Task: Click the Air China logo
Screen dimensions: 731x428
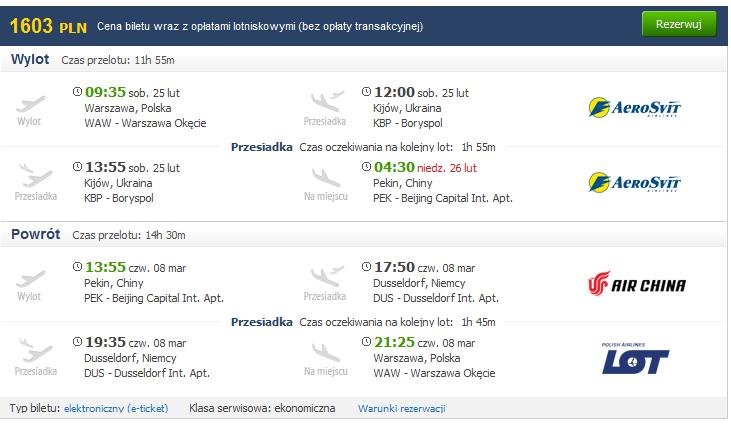Action: point(636,283)
